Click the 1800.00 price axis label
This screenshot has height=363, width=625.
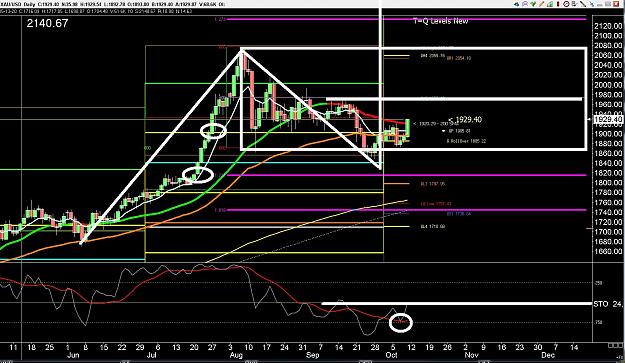tap(608, 182)
